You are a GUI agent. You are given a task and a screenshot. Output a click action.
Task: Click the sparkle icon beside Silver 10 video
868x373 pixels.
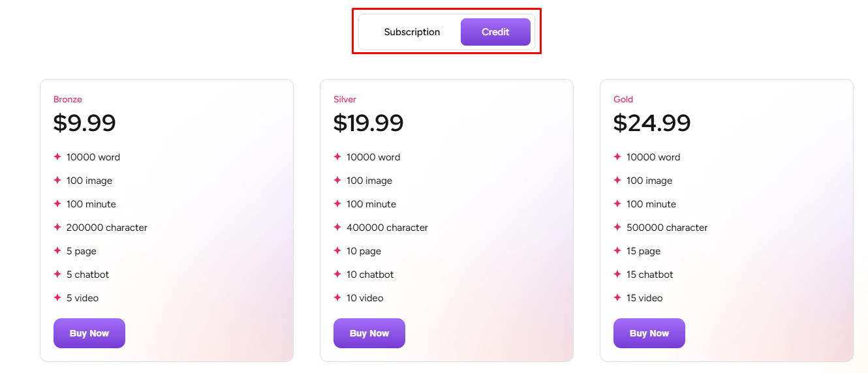337,298
